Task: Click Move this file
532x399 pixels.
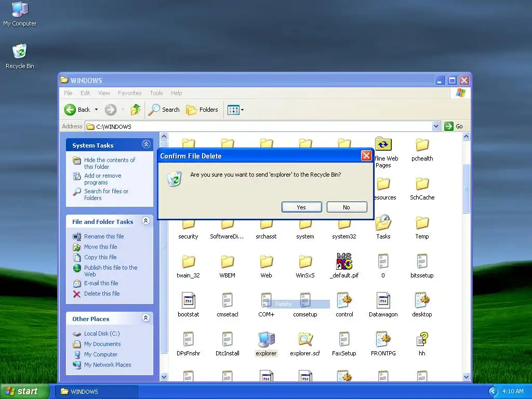Action: (100, 247)
